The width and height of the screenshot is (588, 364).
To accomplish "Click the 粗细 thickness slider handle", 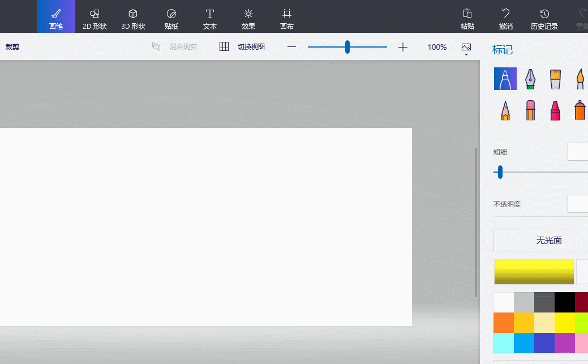I will click(x=500, y=172).
